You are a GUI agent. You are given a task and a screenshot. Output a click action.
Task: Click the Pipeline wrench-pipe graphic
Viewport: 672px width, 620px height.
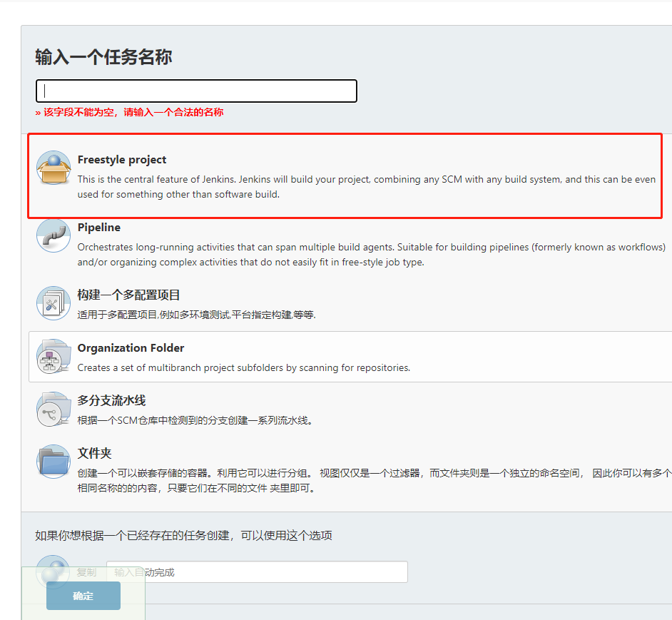tap(53, 235)
